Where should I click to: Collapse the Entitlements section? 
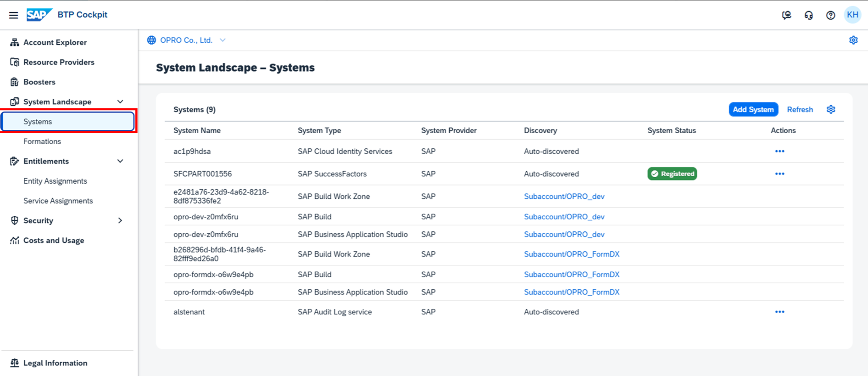tap(120, 161)
